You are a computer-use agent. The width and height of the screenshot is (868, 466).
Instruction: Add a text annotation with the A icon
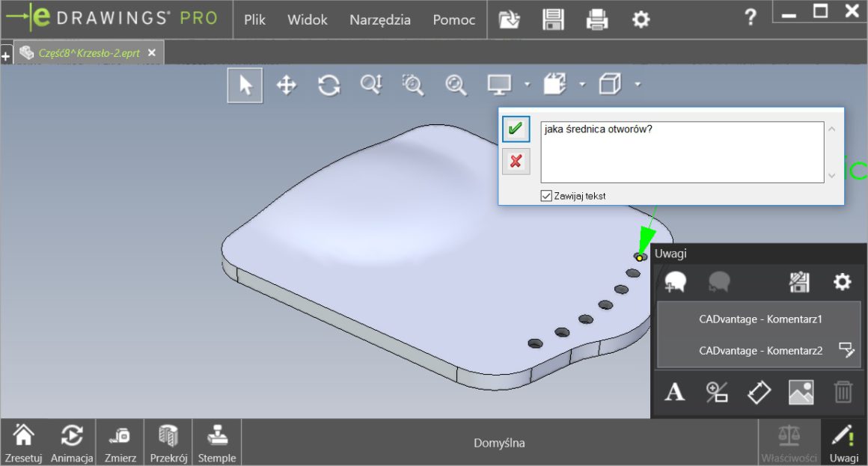(x=674, y=392)
